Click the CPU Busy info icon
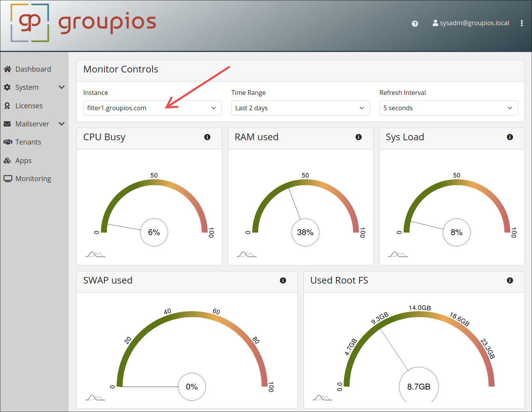Image resolution: width=532 pixels, height=412 pixels. 207,137
